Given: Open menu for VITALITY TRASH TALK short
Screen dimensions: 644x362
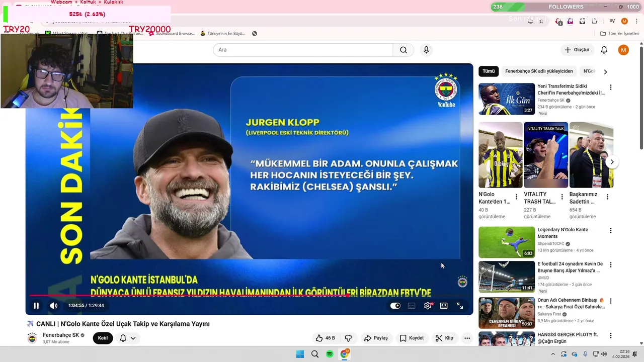Looking at the screenshot, I should pyautogui.click(x=561, y=197).
